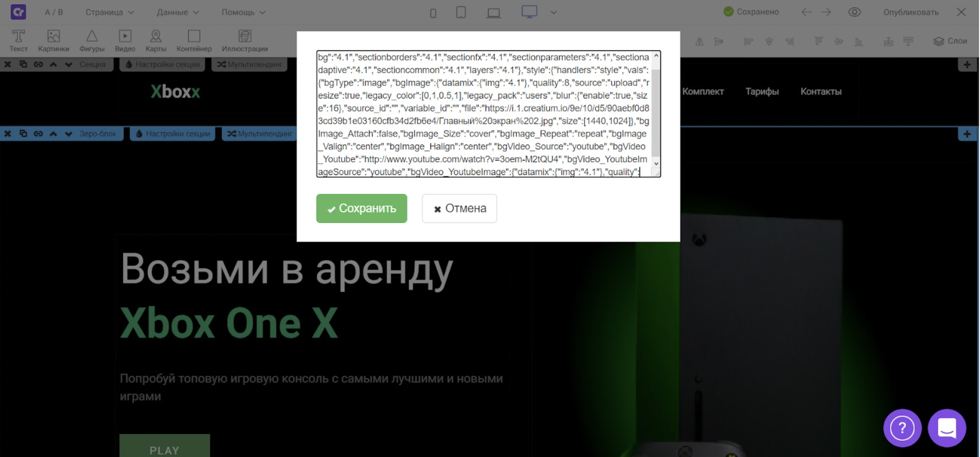Delete the Секция block with X
Image resolution: width=980 pixels, height=457 pixels.
(8, 64)
